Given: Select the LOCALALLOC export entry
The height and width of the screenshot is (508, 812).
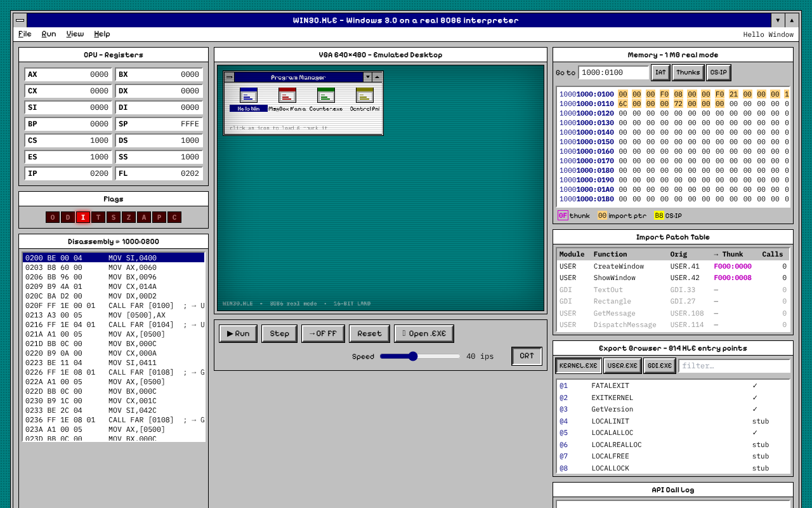Looking at the screenshot, I should pyautogui.click(x=673, y=432).
